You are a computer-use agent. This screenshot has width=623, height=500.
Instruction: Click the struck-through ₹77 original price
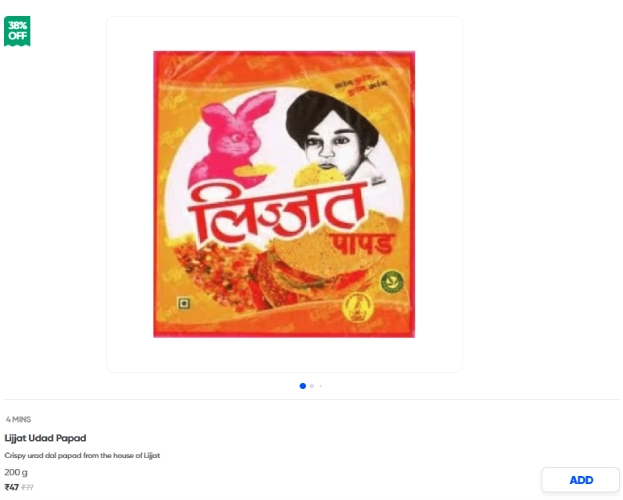pyautogui.click(x=27, y=487)
